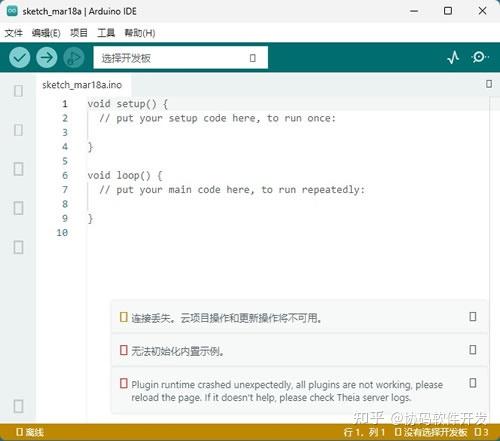Open the 工具 menu
This screenshot has height=441, width=500.
(106, 33)
